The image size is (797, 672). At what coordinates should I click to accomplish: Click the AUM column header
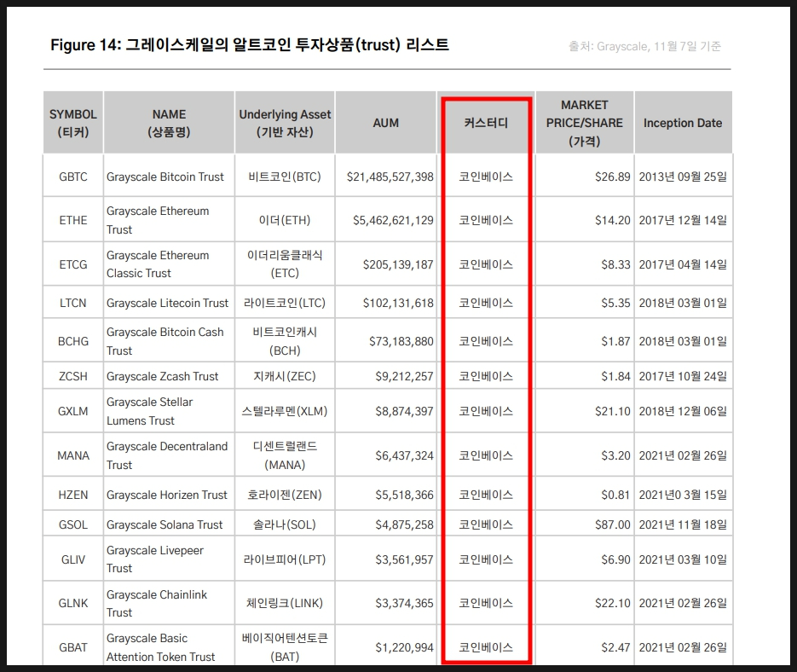click(x=386, y=123)
